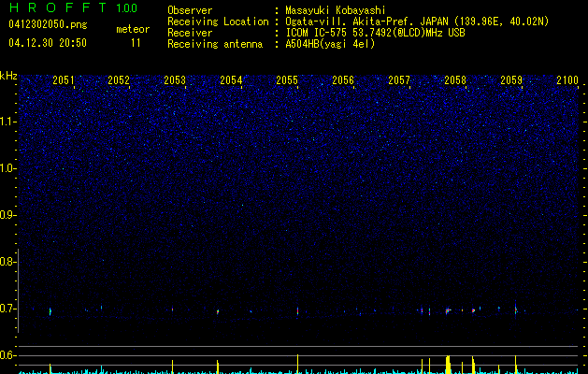Screen dimensions: 588x374
Task: Select the ICOM IC-575 53.7492 MHz USB text
Action: [x=375, y=33]
